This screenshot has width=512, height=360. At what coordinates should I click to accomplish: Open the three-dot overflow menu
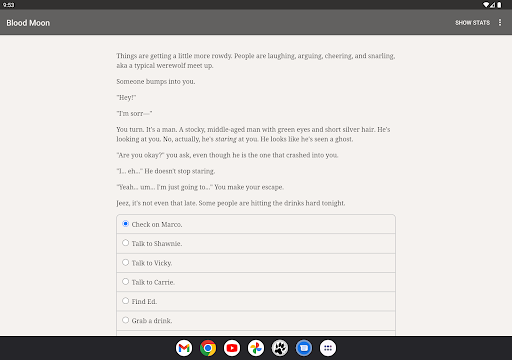pyautogui.click(x=500, y=22)
